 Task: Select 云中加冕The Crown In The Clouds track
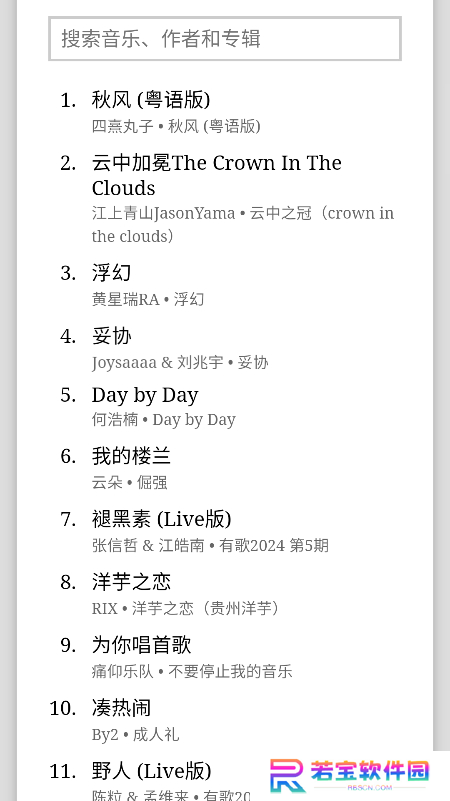(x=217, y=175)
